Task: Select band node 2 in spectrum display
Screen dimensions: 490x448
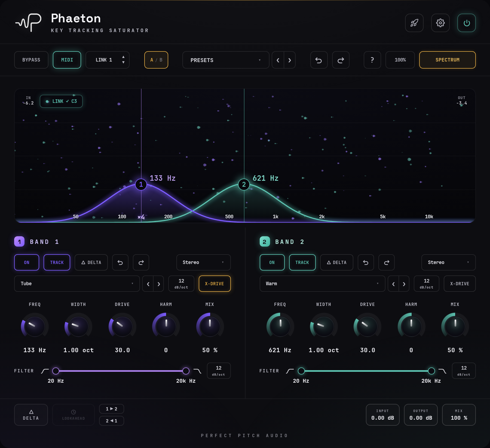Action: point(244,185)
